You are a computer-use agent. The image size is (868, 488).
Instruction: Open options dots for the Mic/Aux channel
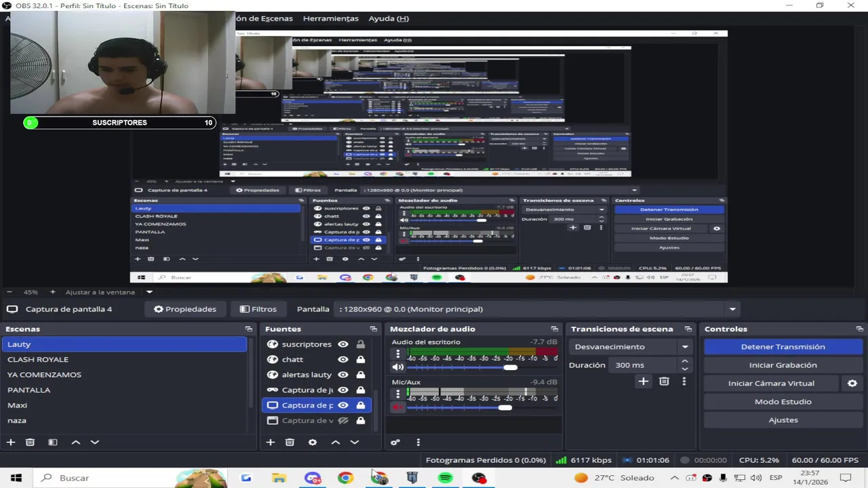point(398,394)
